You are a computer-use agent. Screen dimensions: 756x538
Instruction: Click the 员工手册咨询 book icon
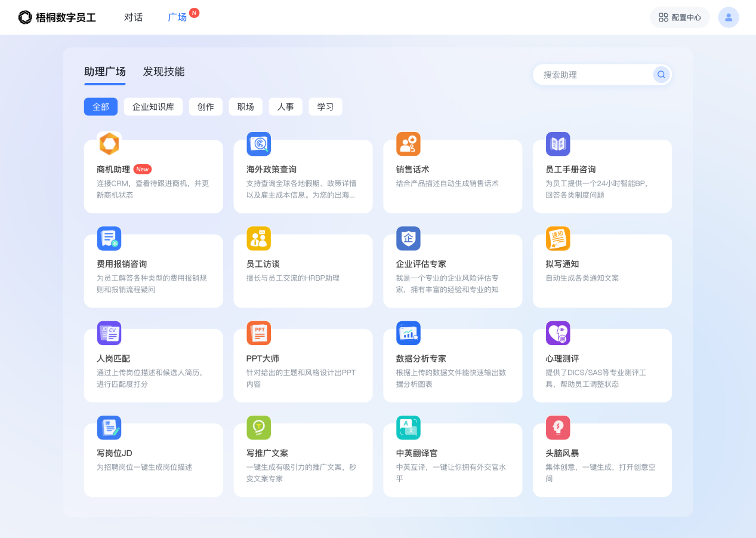pyautogui.click(x=558, y=144)
